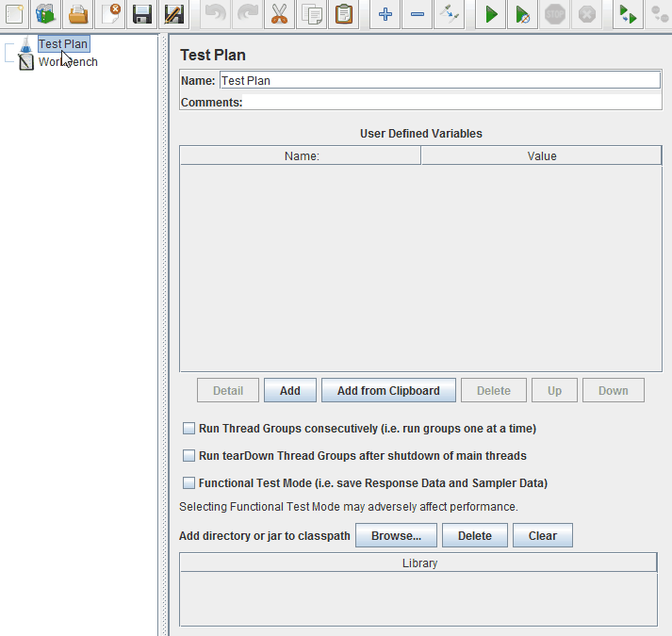The height and width of the screenshot is (636, 672).
Task: Start remote engines with Remote Start All icon
Action: (628, 14)
